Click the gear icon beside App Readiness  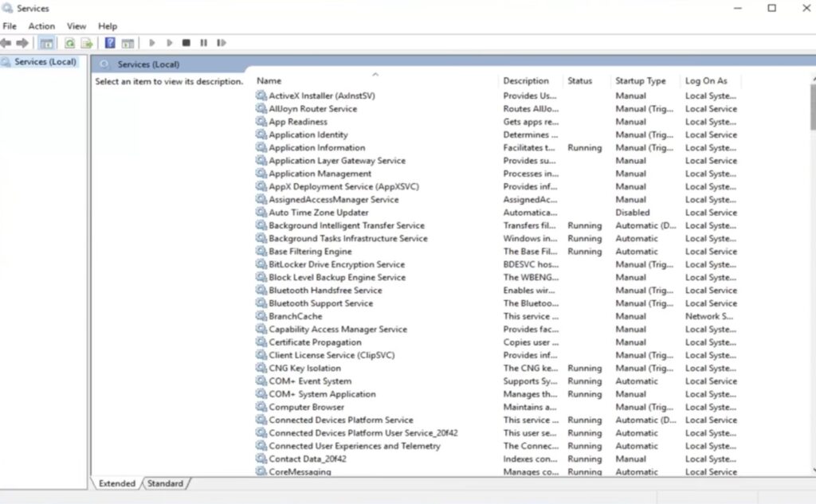click(261, 121)
